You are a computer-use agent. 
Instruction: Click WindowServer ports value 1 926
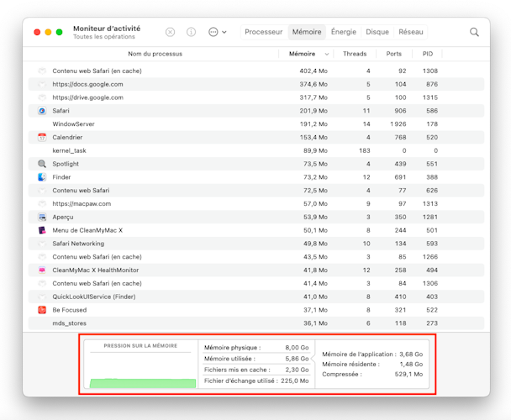click(398, 124)
